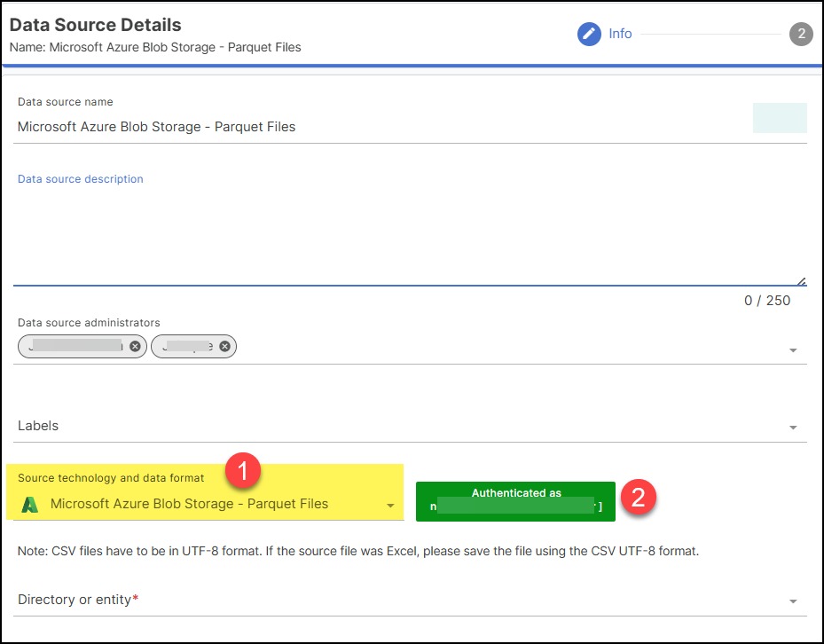Remove the second administrator chip
Screen dimensions: 824x644
(x=224, y=346)
